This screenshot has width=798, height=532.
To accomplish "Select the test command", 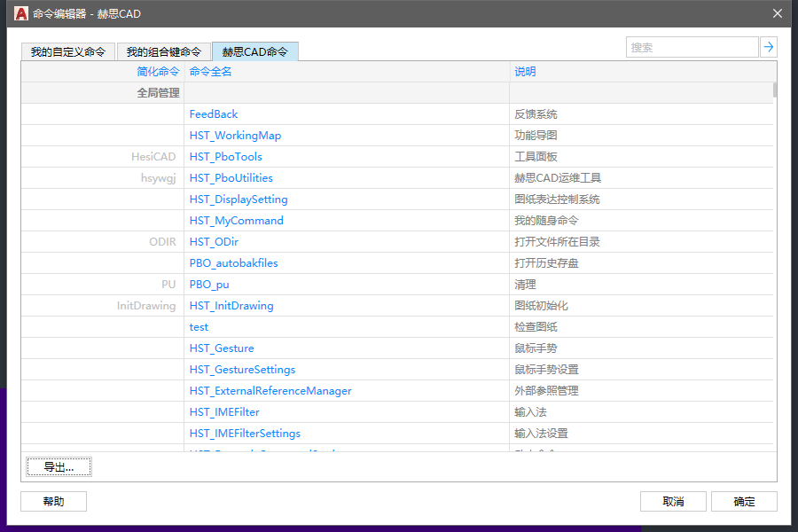I will click(199, 327).
